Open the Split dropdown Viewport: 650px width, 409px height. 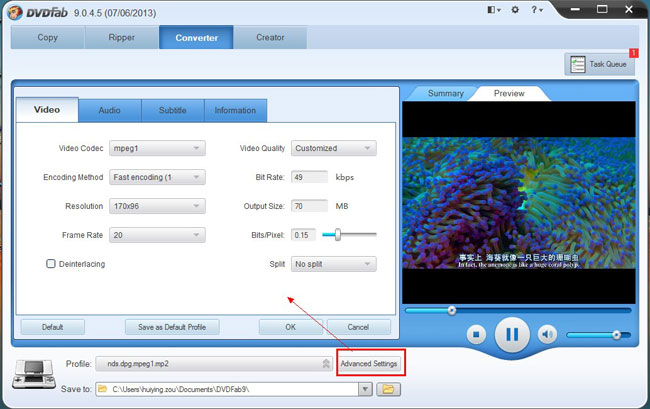(x=333, y=264)
